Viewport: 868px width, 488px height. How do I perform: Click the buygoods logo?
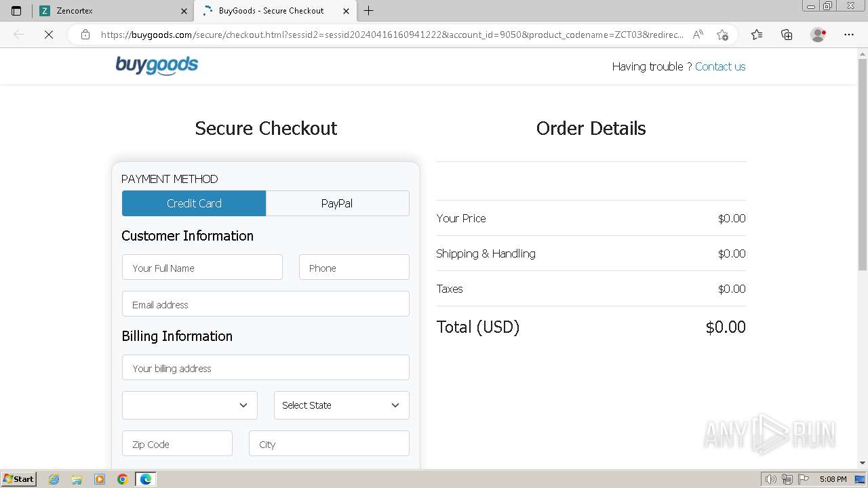tap(157, 66)
